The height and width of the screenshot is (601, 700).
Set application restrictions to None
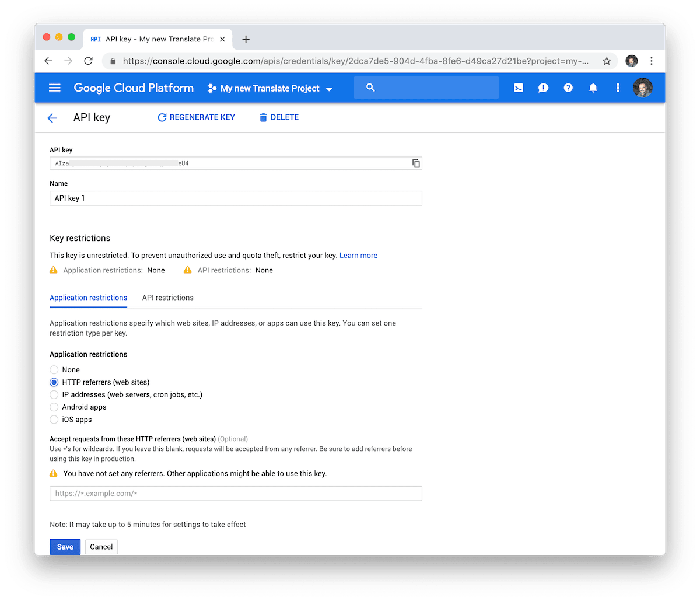tap(54, 369)
